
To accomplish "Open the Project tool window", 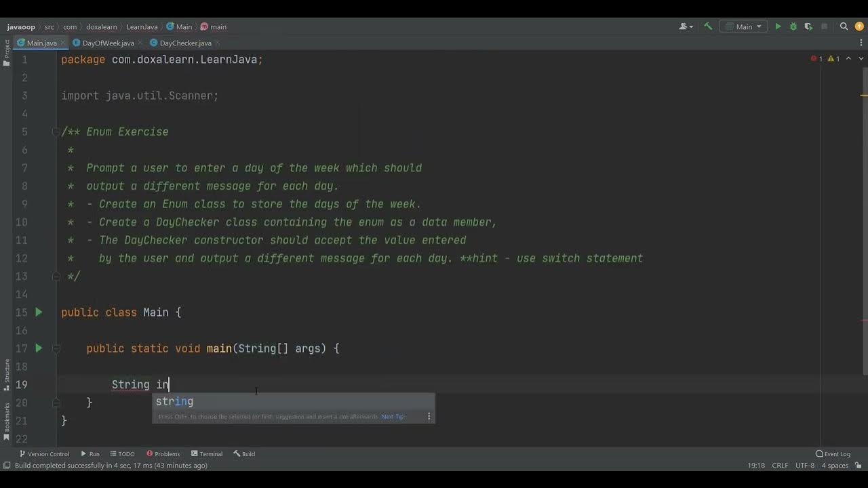I will point(7,52).
